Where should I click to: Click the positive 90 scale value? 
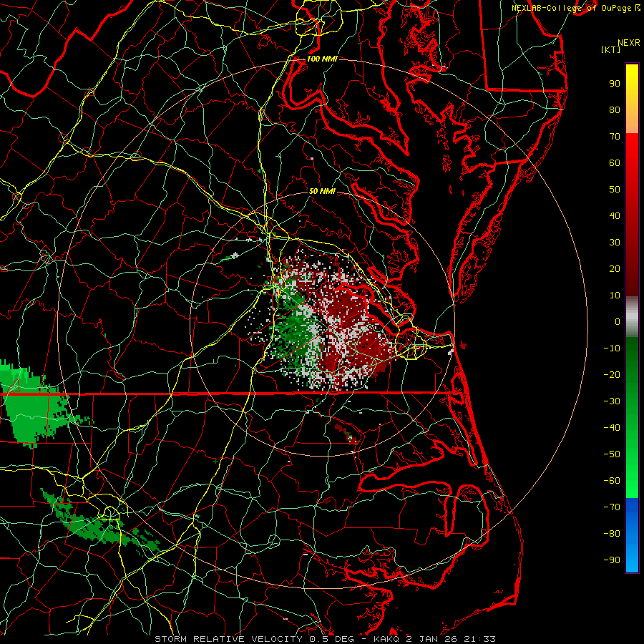(x=615, y=84)
